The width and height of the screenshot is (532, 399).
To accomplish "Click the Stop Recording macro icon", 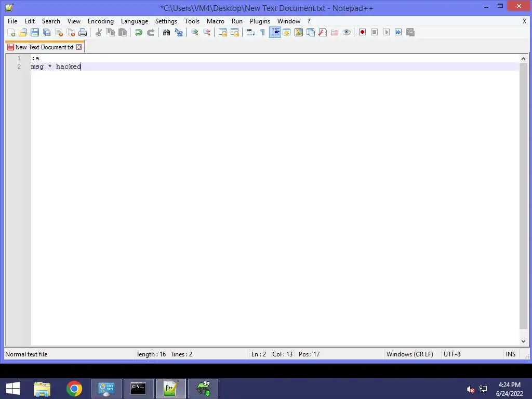I will (374, 32).
